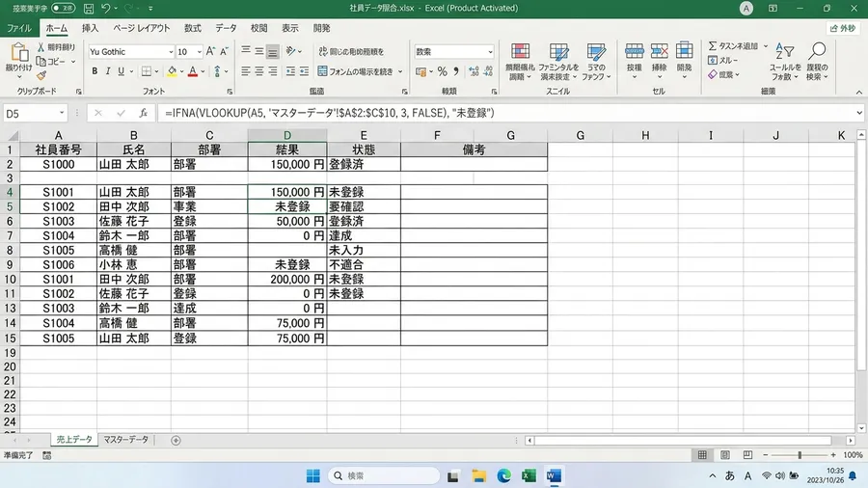Toggle left text alignment
This screenshot has height=488, width=868.
pyautogui.click(x=246, y=71)
